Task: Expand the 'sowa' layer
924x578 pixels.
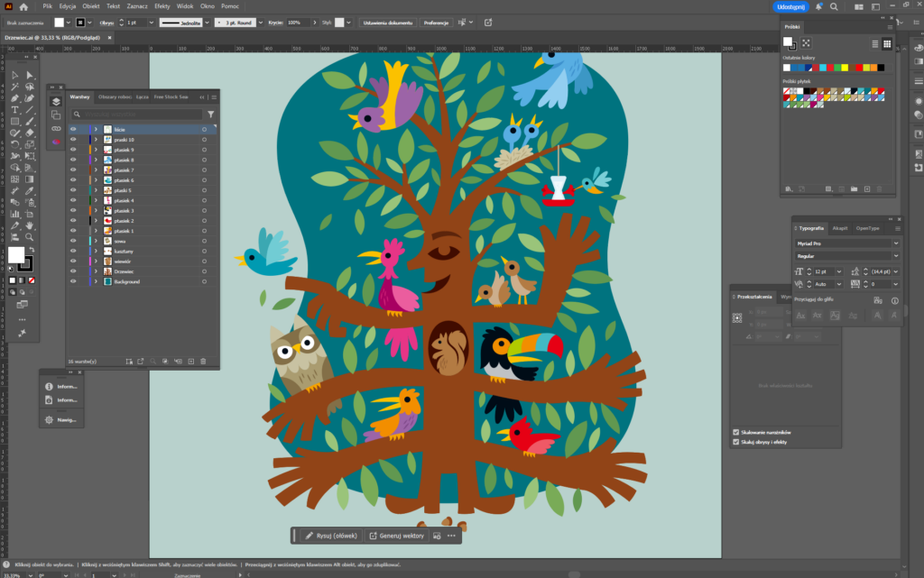Action: point(96,241)
